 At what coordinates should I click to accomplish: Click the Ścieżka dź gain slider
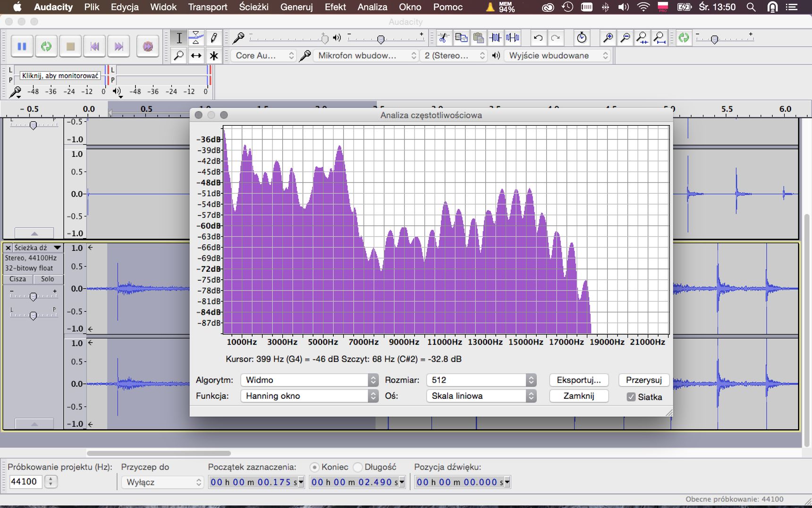[x=33, y=296]
